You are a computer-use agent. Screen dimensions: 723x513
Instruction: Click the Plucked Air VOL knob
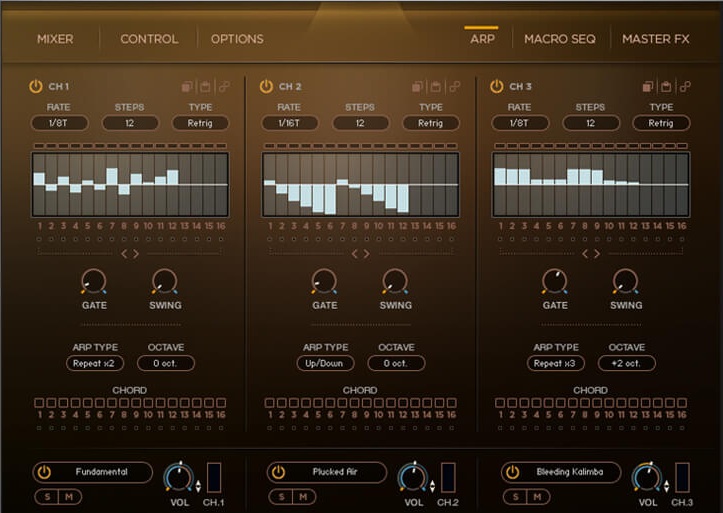[413, 477]
